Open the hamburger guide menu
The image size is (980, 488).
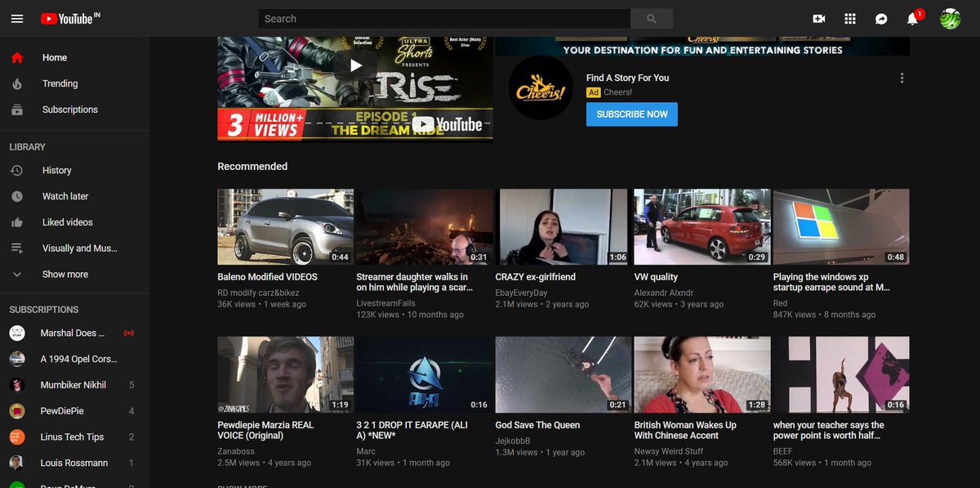(17, 19)
